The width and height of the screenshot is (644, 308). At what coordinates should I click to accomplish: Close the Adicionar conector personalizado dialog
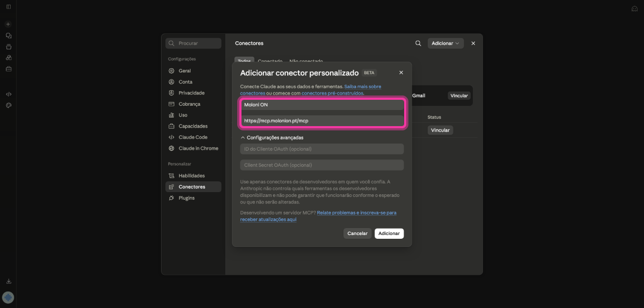coord(401,72)
